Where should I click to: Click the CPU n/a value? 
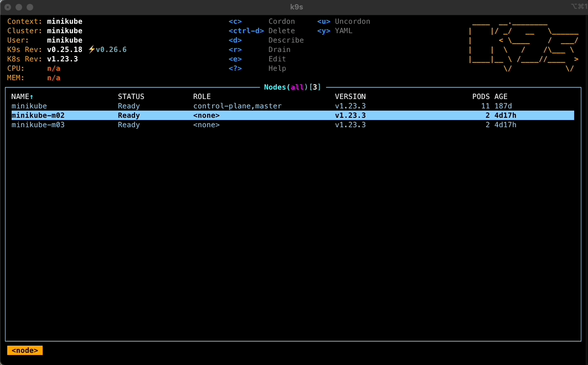(x=54, y=68)
